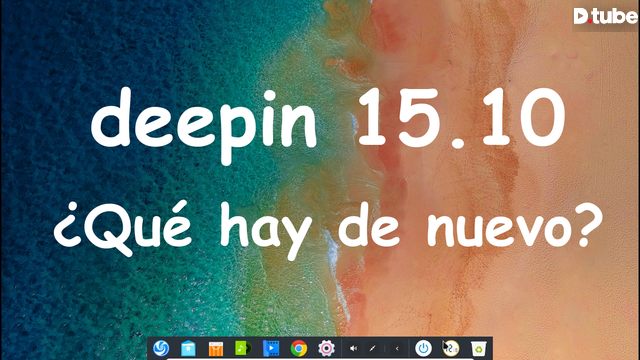Open the File Manager dock icon
Screen dimensions: 640x360
tap(188, 349)
